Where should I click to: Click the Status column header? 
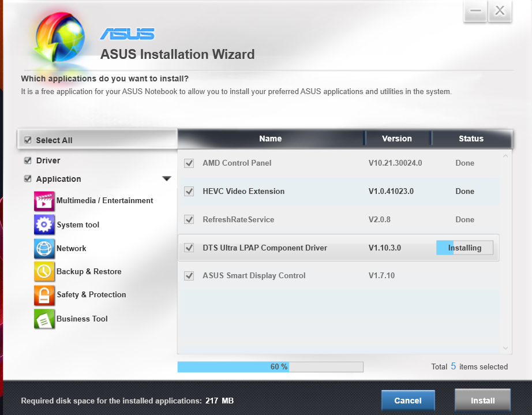point(471,139)
